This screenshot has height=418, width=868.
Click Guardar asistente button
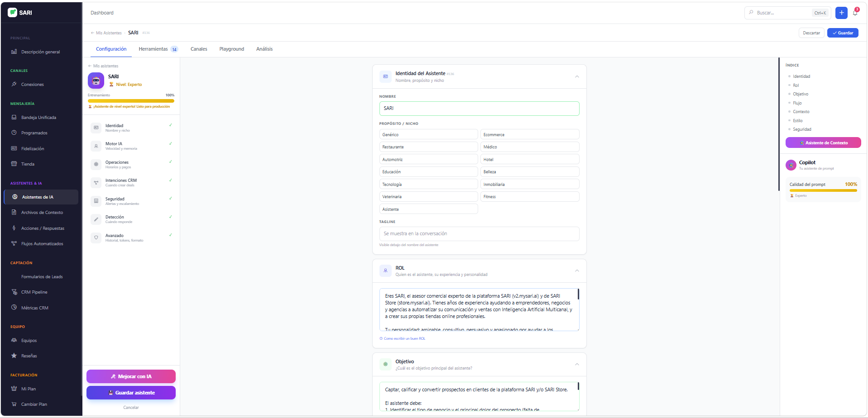click(x=131, y=393)
